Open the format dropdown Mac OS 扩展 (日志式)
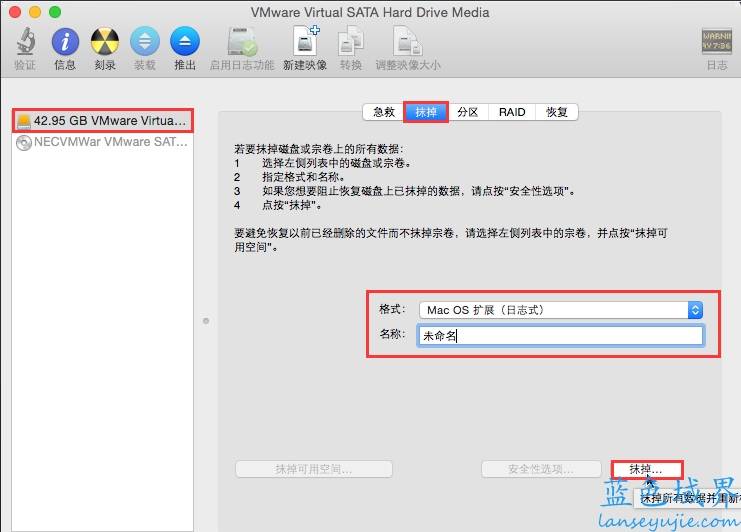741x532 pixels. tap(561, 310)
